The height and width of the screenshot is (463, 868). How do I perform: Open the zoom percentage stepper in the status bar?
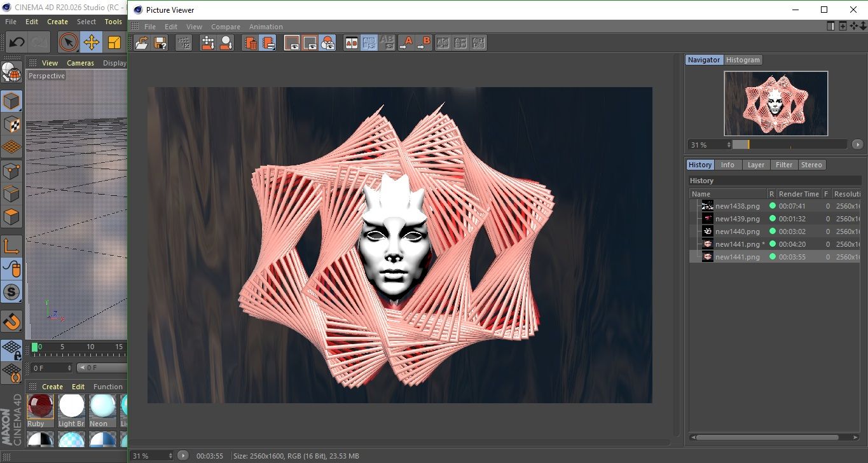[x=170, y=456]
